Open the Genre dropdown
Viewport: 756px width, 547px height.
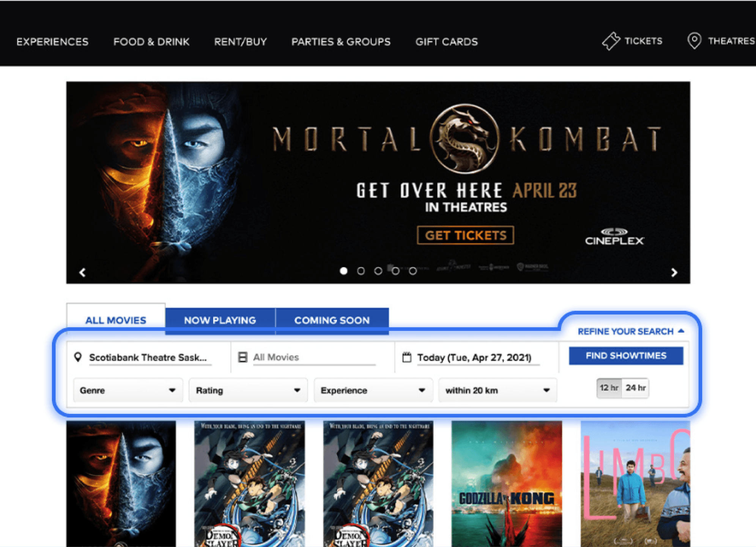(x=128, y=390)
